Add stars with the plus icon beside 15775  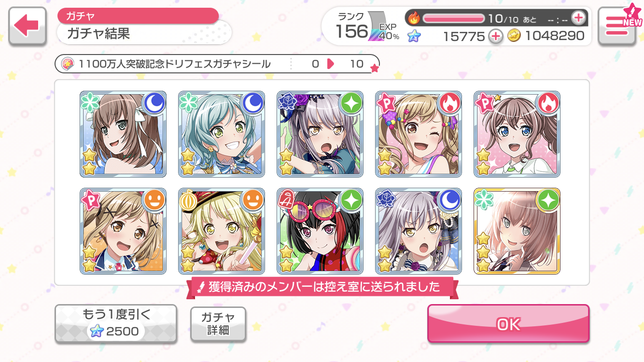click(495, 36)
